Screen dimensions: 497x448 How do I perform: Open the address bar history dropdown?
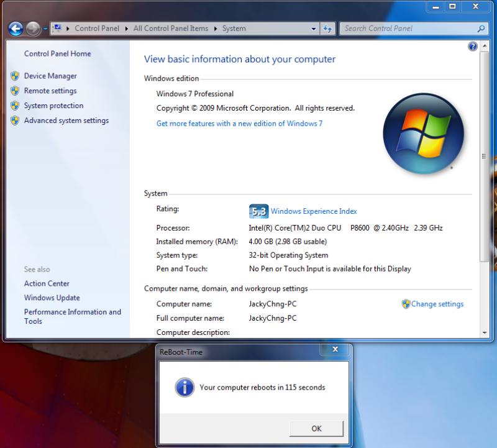click(314, 29)
